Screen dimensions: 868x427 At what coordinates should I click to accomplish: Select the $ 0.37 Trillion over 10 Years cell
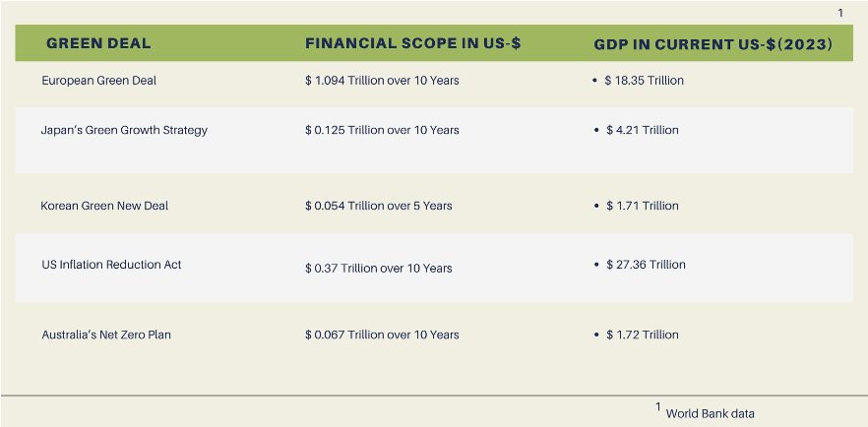379,268
